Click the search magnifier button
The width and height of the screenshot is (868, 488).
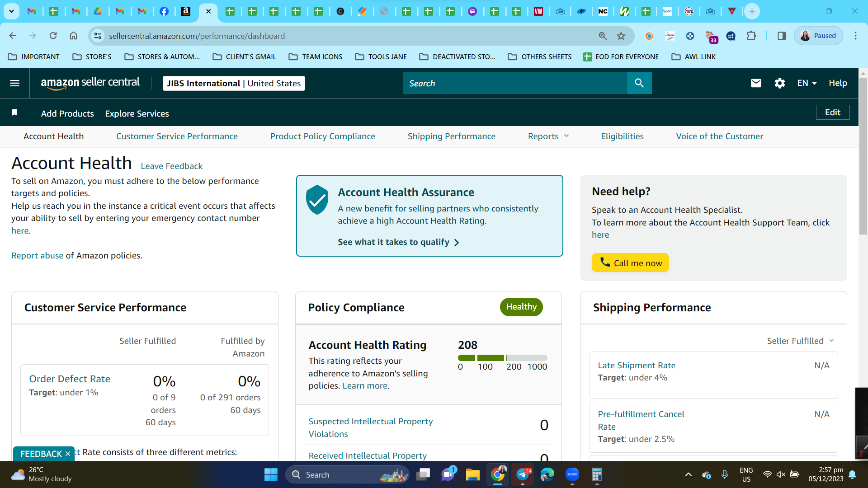(639, 83)
